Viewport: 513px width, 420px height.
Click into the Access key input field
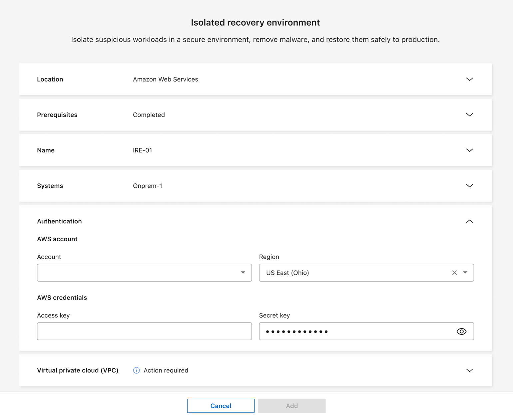pyautogui.click(x=144, y=331)
